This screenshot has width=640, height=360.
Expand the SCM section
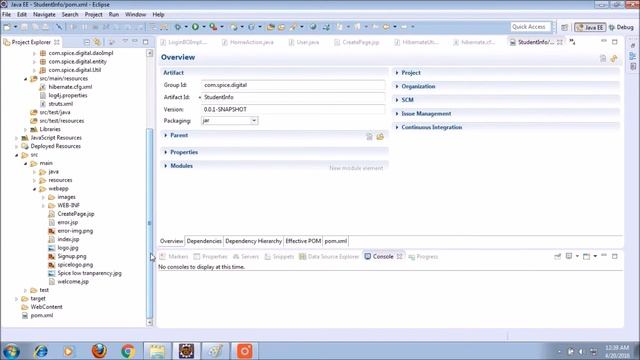coord(397,100)
